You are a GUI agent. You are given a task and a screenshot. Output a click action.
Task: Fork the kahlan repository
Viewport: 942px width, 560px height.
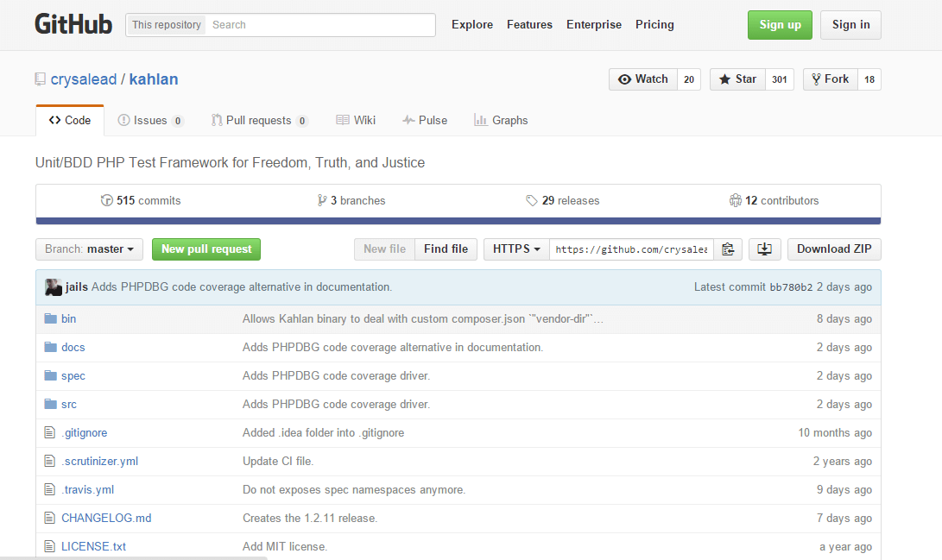click(831, 79)
